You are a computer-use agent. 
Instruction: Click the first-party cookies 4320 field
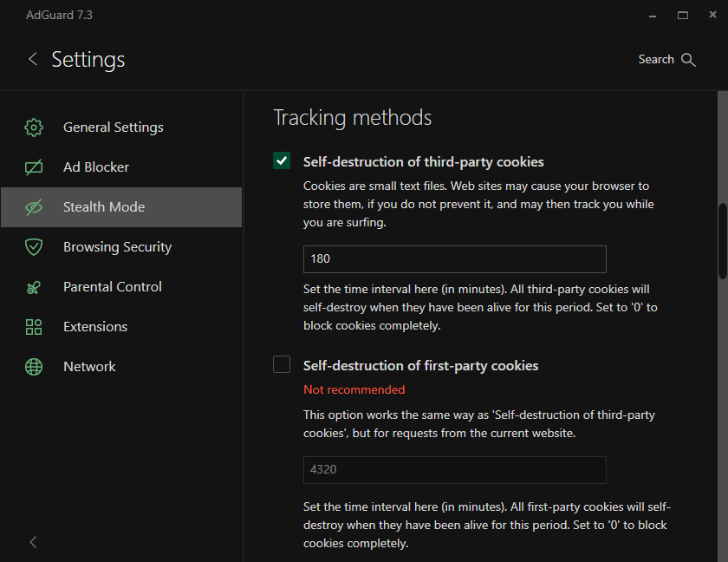454,470
